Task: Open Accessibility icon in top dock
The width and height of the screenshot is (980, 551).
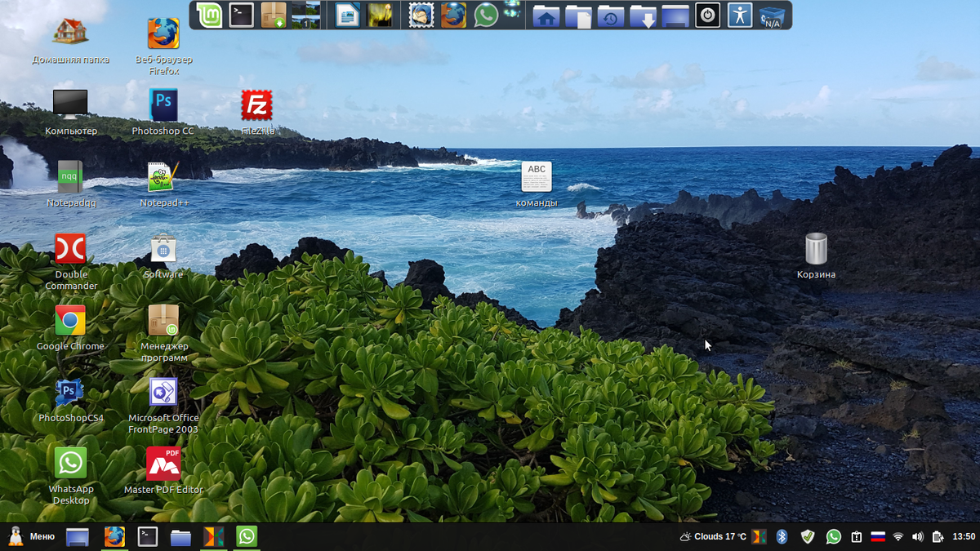Action: point(740,15)
